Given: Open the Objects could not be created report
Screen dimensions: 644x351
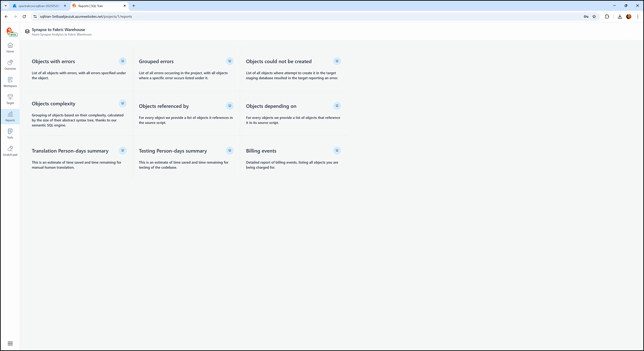Looking at the screenshot, I should coord(278,62).
